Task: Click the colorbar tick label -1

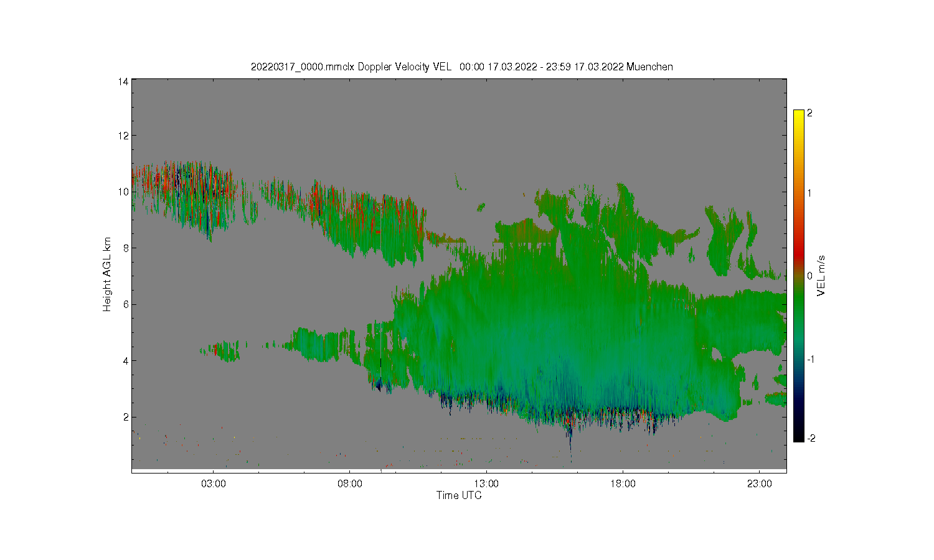Action: pyautogui.click(x=811, y=359)
